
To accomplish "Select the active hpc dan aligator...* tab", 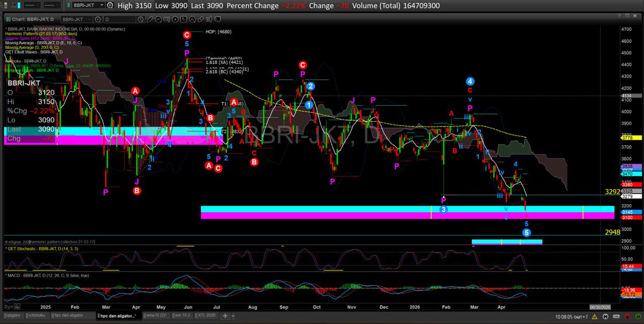I will point(119,316).
